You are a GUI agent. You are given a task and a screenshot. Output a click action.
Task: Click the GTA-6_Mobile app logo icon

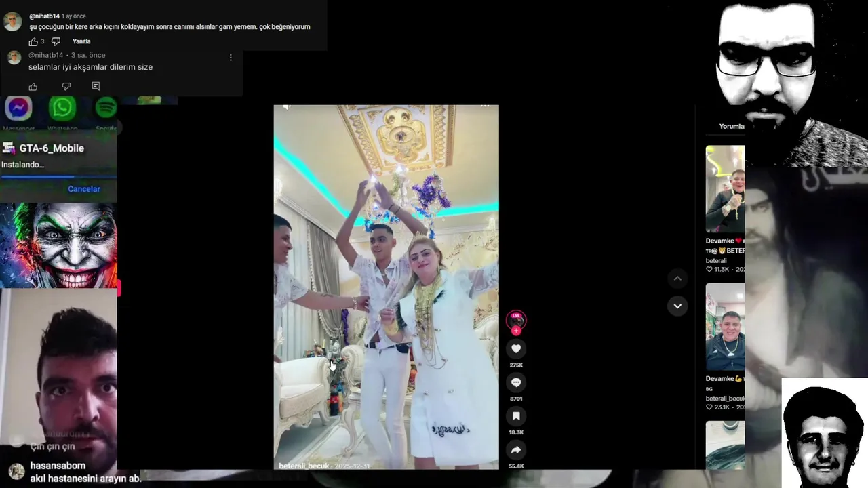click(x=9, y=148)
